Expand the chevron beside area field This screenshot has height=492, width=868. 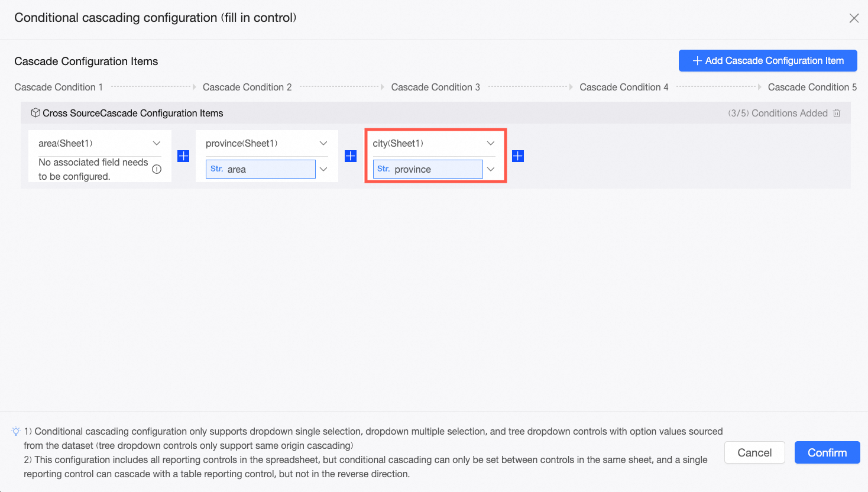coord(323,169)
